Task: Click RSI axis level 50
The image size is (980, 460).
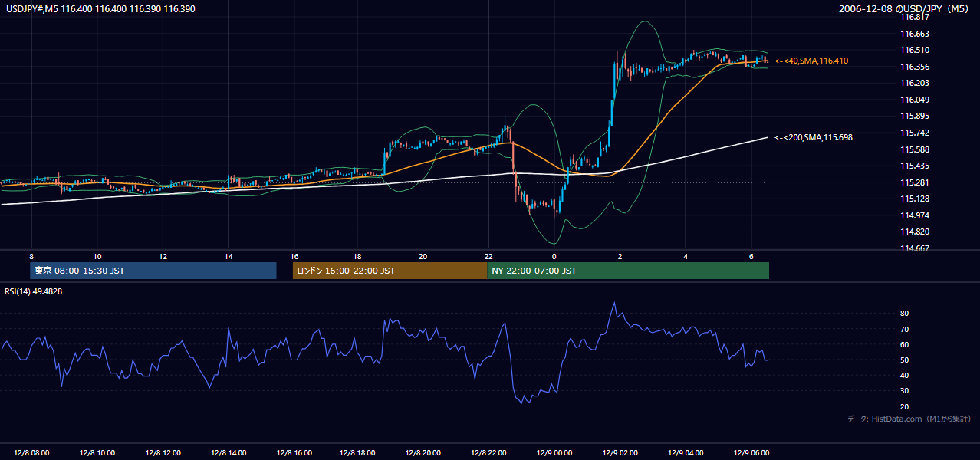Action: (905, 360)
